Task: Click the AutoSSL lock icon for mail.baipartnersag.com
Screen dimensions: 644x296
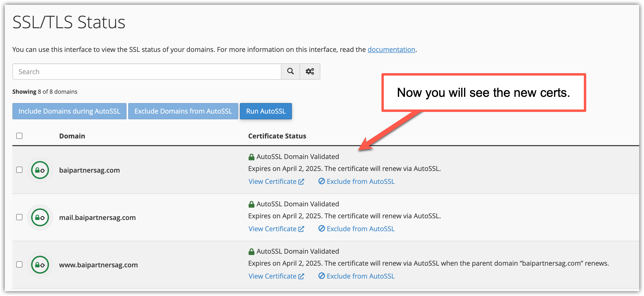Action: (40, 217)
